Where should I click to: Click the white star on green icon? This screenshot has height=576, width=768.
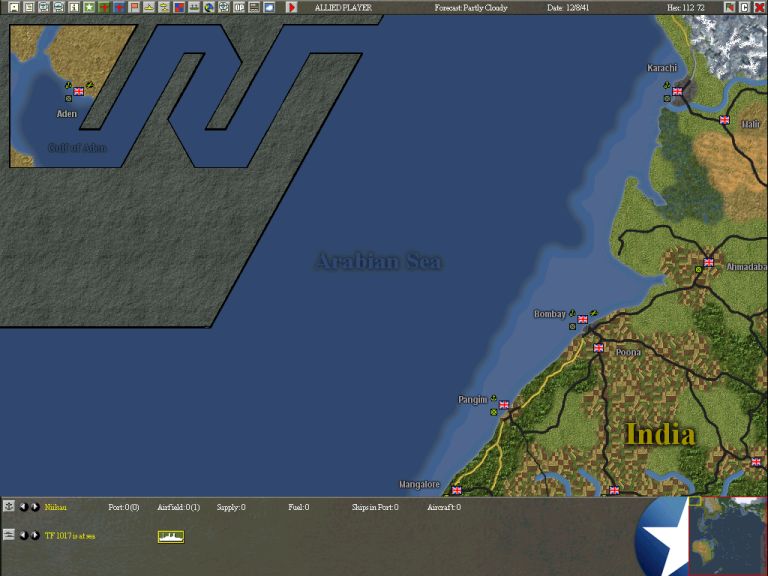click(89, 7)
